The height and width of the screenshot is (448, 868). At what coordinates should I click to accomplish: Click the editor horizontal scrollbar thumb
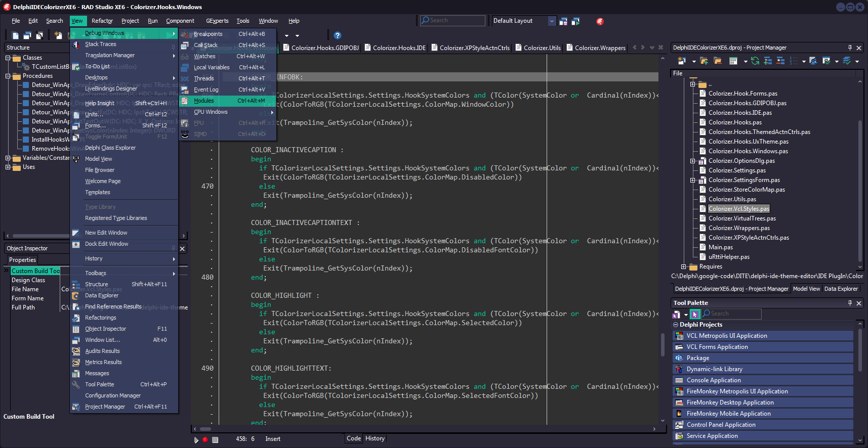205,429
